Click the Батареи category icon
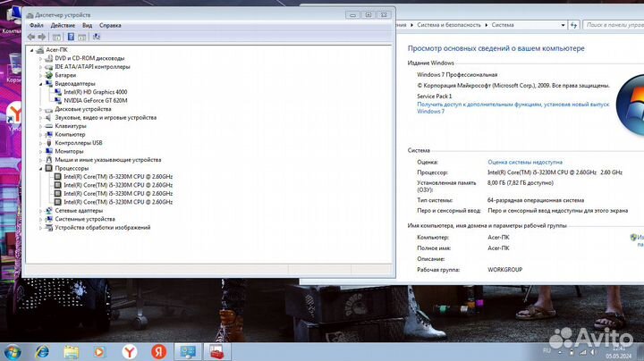644x361 pixels. click(49, 75)
